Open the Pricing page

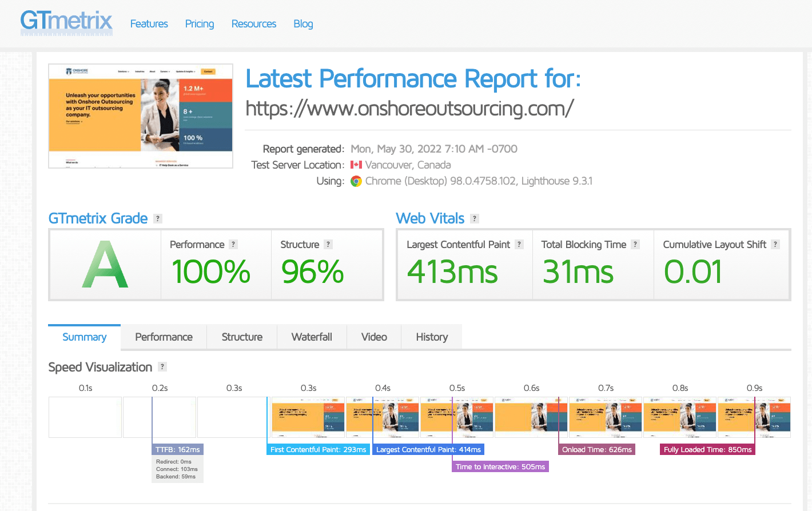pos(200,24)
